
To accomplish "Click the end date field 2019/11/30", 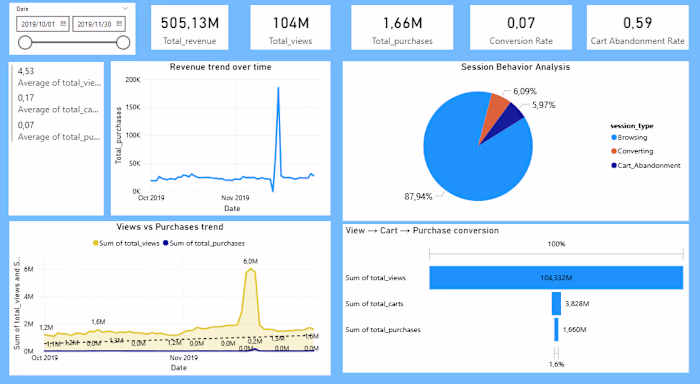I will click(99, 24).
